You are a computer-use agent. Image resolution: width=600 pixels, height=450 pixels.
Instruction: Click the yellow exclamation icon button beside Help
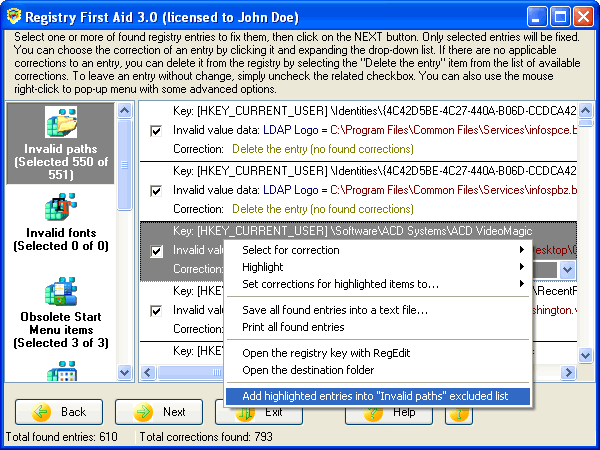click(457, 411)
